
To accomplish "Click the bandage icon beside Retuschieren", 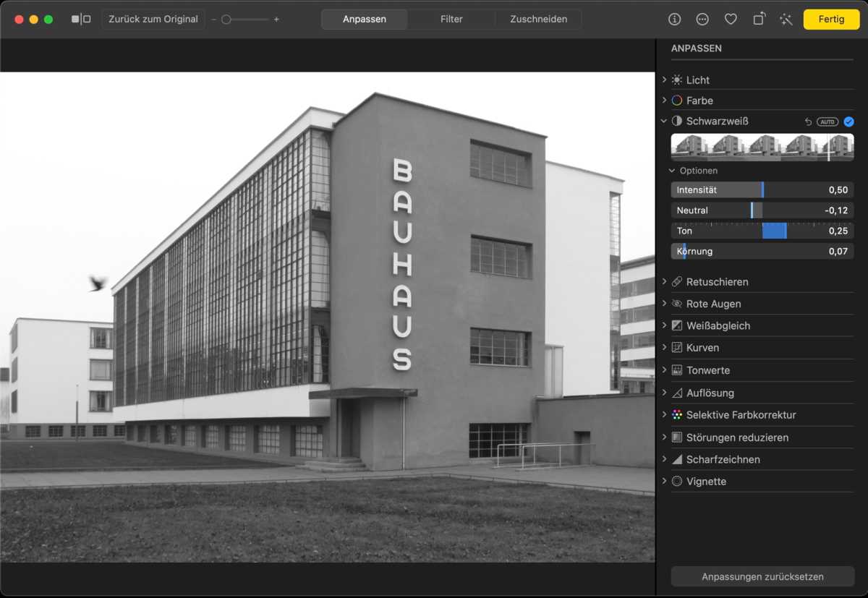I will point(677,282).
